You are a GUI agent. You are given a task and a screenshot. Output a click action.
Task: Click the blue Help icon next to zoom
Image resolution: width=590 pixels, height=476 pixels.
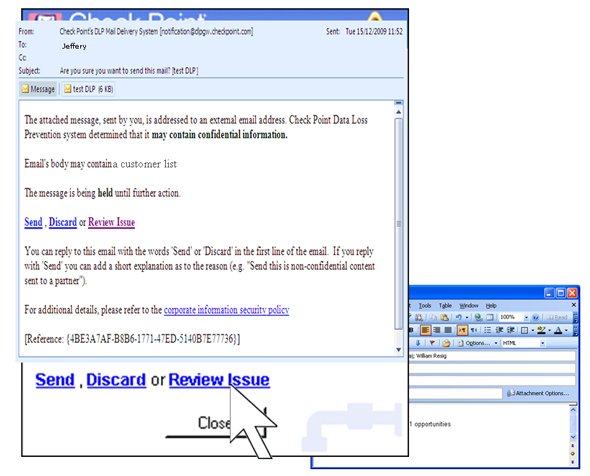[x=535, y=317]
